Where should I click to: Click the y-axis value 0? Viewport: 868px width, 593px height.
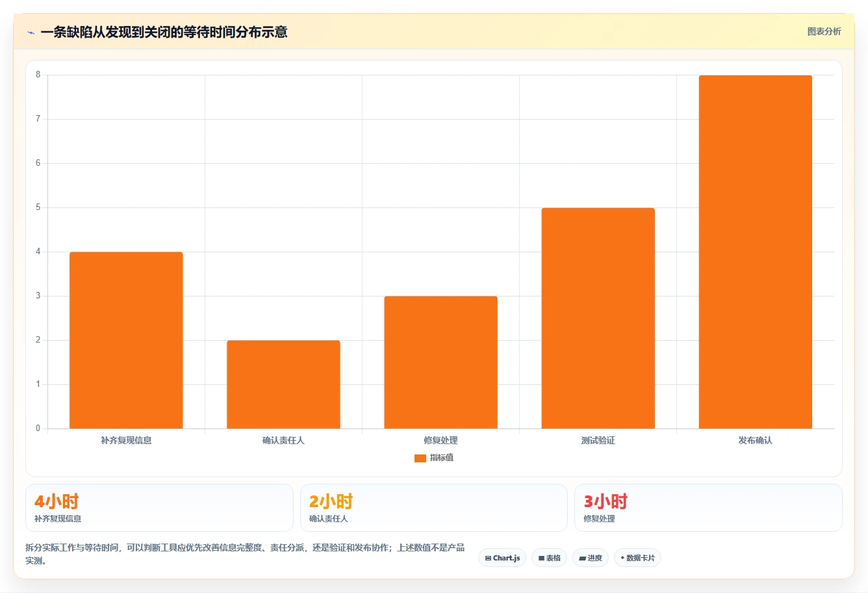coord(38,428)
